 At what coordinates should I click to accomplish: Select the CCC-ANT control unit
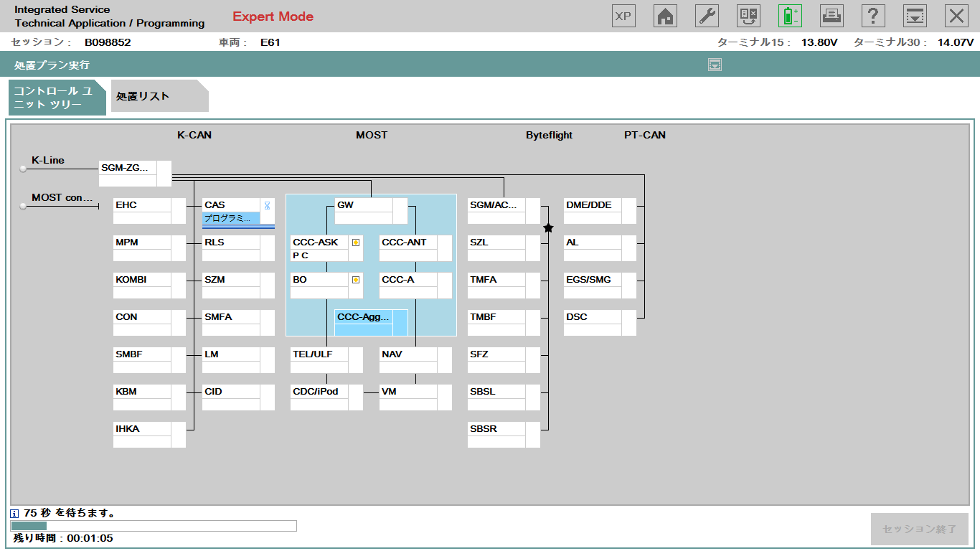[x=415, y=248]
